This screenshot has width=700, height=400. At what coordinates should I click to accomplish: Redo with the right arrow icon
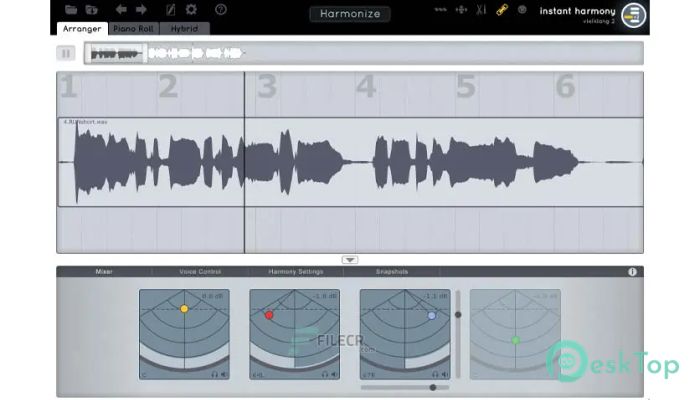(x=141, y=9)
